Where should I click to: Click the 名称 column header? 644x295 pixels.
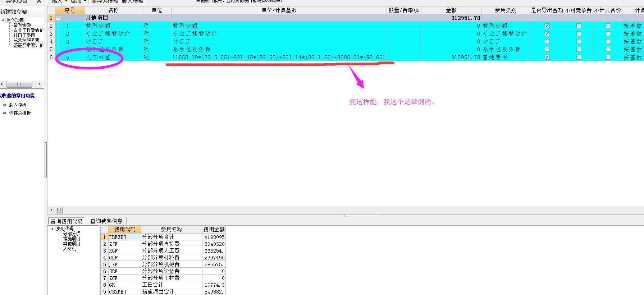click(x=113, y=10)
